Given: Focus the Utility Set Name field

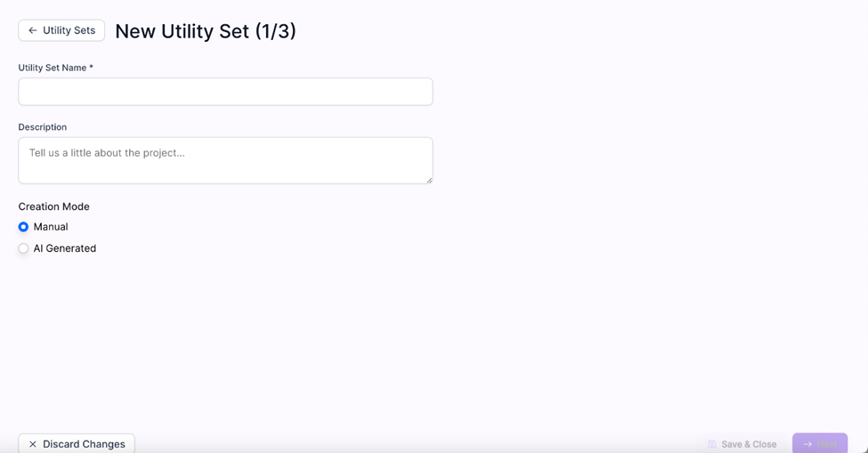Looking at the screenshot, I should tap(225, 92).
